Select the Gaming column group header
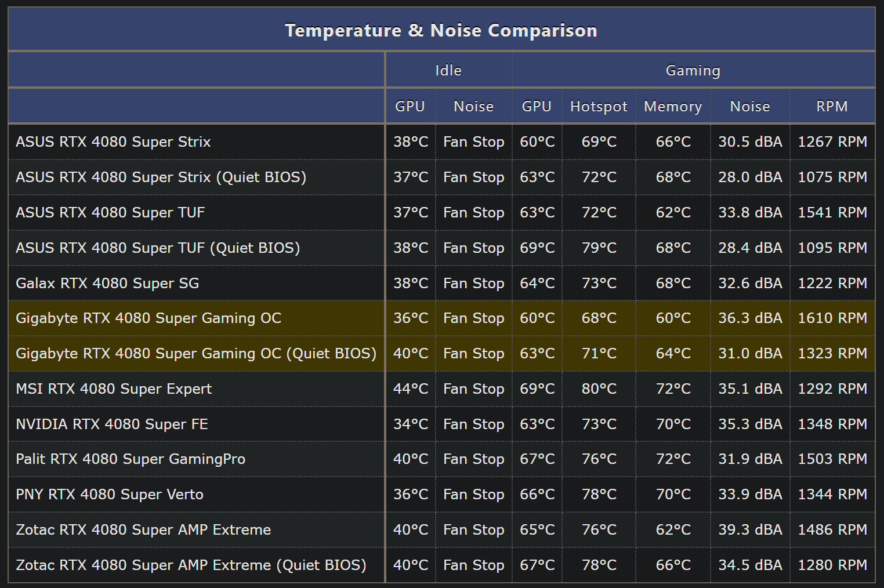Image resolution: width=884 pixels, height=588 pixels. (693, 70)
